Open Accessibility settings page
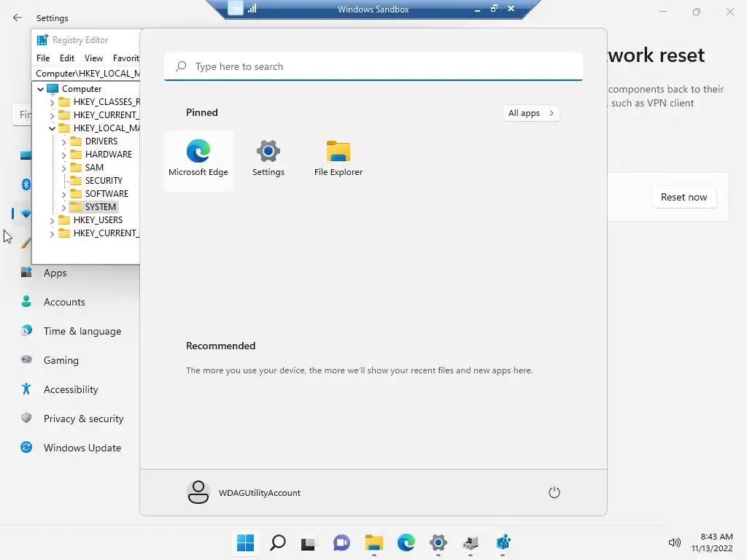The image size is (747, 560). (x=71, y=389)
